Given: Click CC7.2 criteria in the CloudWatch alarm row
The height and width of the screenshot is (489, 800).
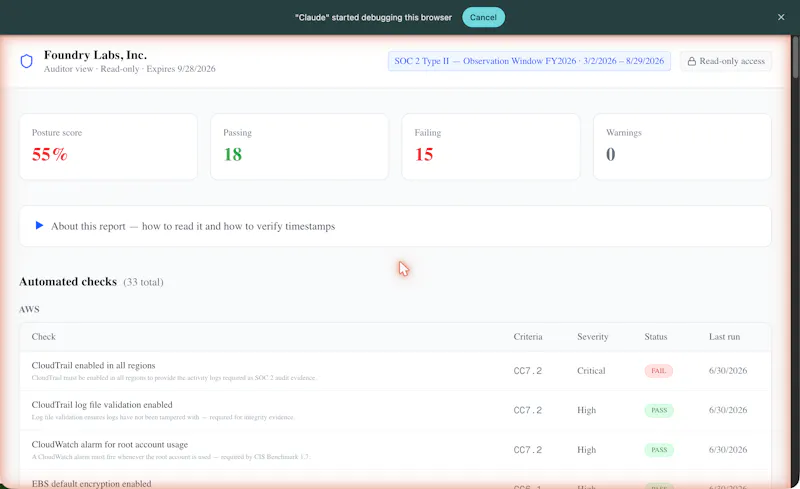Looking at the screenshot, I should tap(528, 450).
